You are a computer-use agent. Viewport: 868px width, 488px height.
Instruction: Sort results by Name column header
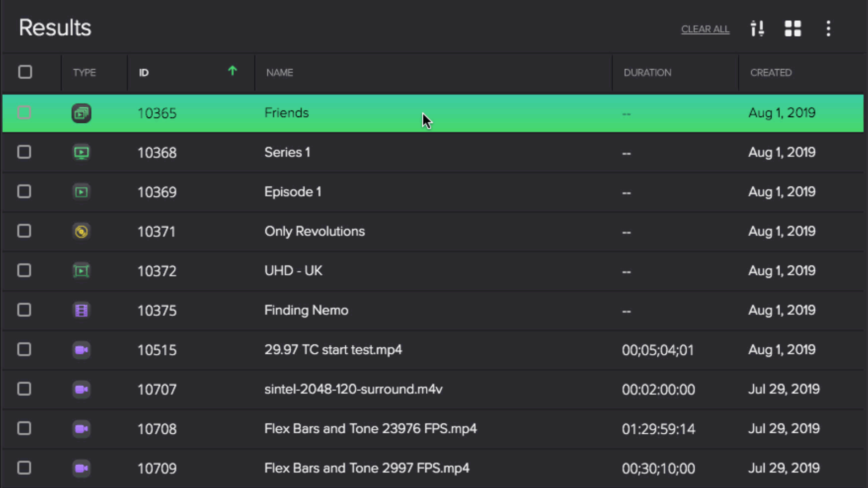click(279, 73)
